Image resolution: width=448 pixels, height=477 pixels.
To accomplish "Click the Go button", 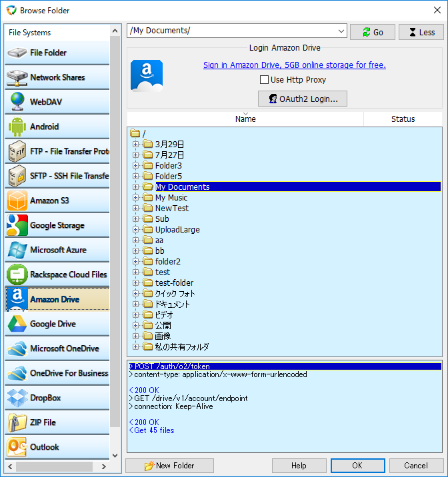I will [x=373, y=32].
